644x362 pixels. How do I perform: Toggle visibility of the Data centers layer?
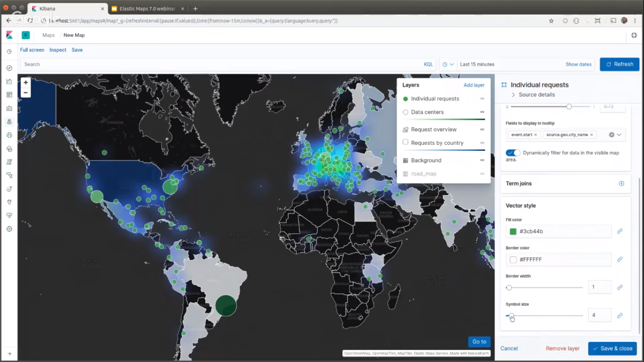pos(405,112)
